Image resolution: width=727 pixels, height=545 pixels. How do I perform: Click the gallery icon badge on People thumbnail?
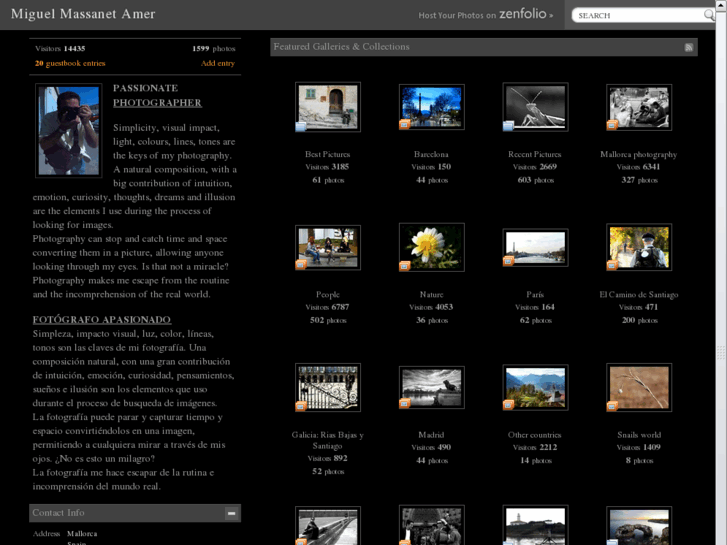(300, 264)
